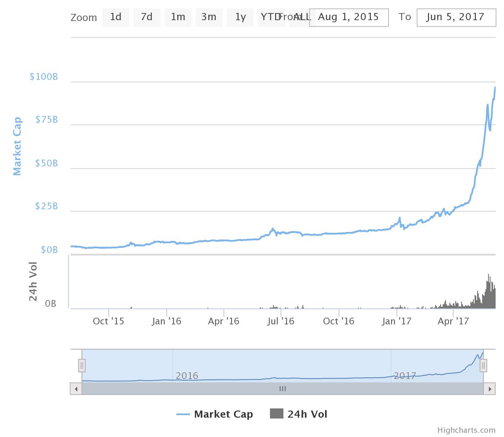Click the scrollbar right arrow
Screen dimensions: 504x437
pyautogui.click(x=489, y=389)
